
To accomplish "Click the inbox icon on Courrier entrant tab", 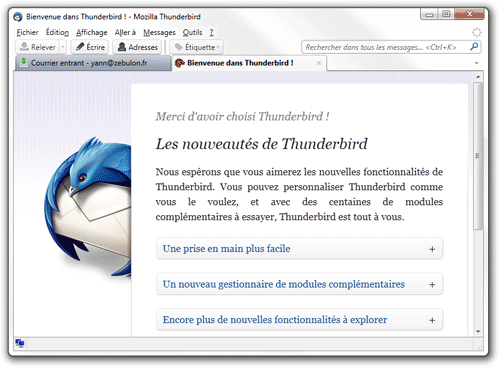I will (23, 63).
